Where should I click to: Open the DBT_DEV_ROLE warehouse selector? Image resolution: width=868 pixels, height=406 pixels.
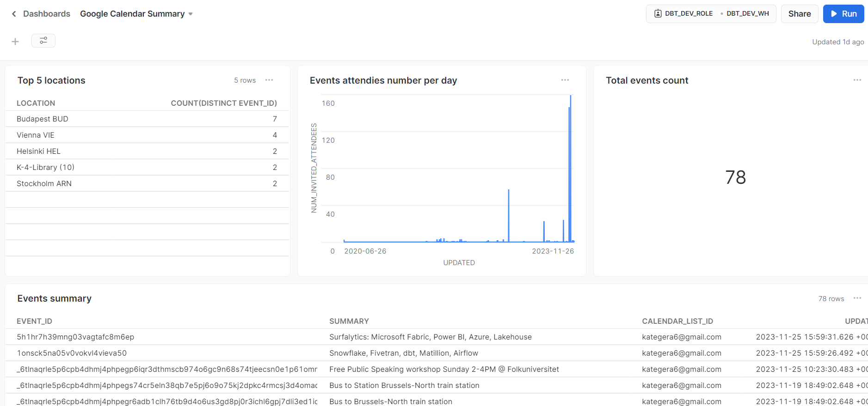pos(711,13)
